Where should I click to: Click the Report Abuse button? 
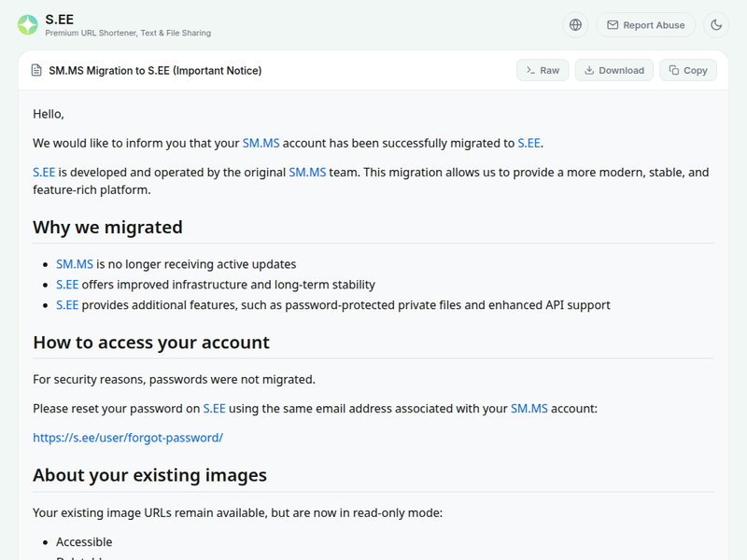pos(645,25)
